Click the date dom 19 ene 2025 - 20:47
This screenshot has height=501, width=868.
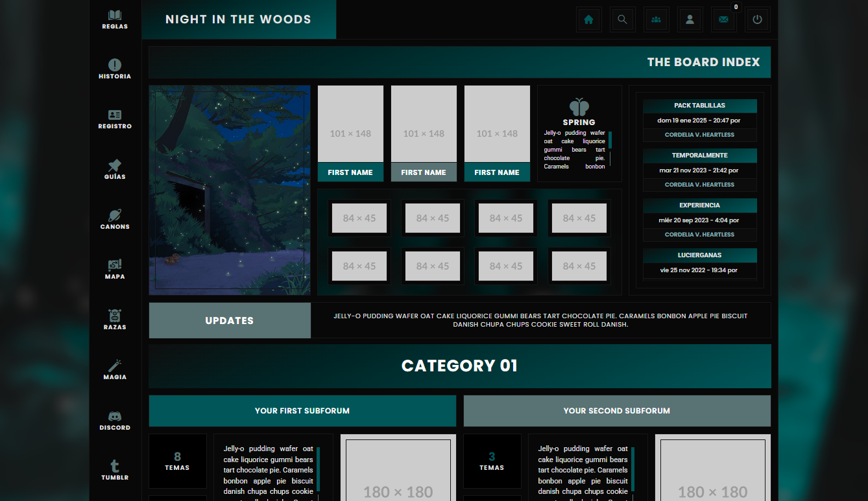point(693,121)
